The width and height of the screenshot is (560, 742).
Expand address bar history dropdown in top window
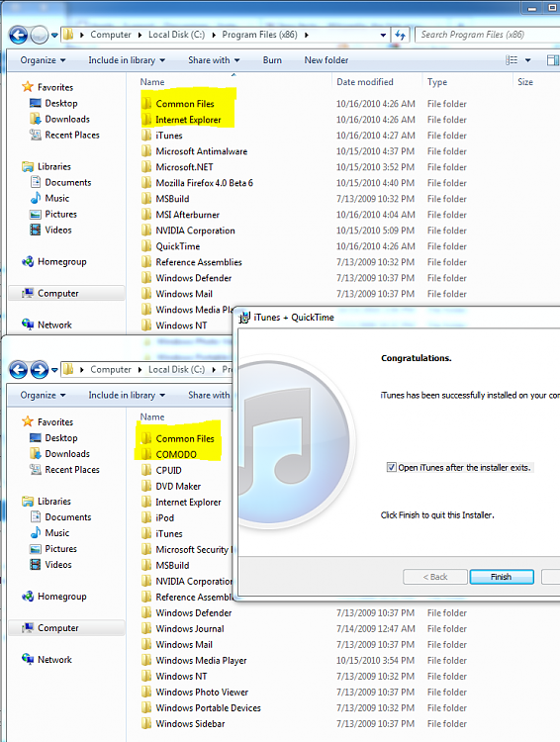[383, 35]
